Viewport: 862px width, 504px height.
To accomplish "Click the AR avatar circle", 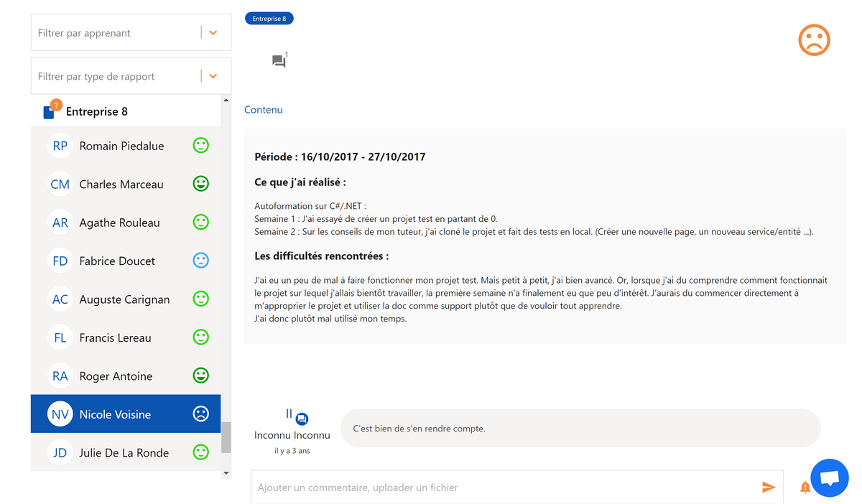I will (x=60, y=223).
